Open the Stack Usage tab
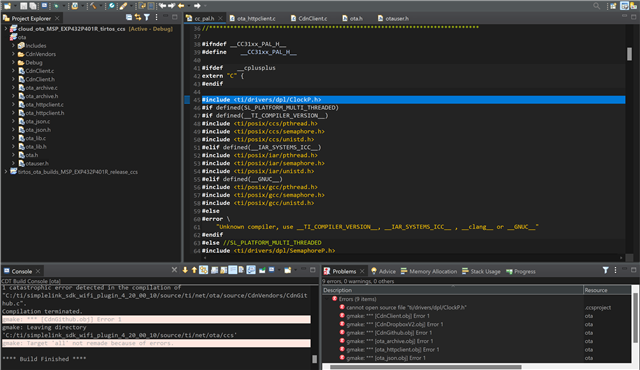640x370 pixels. point(481,271)
